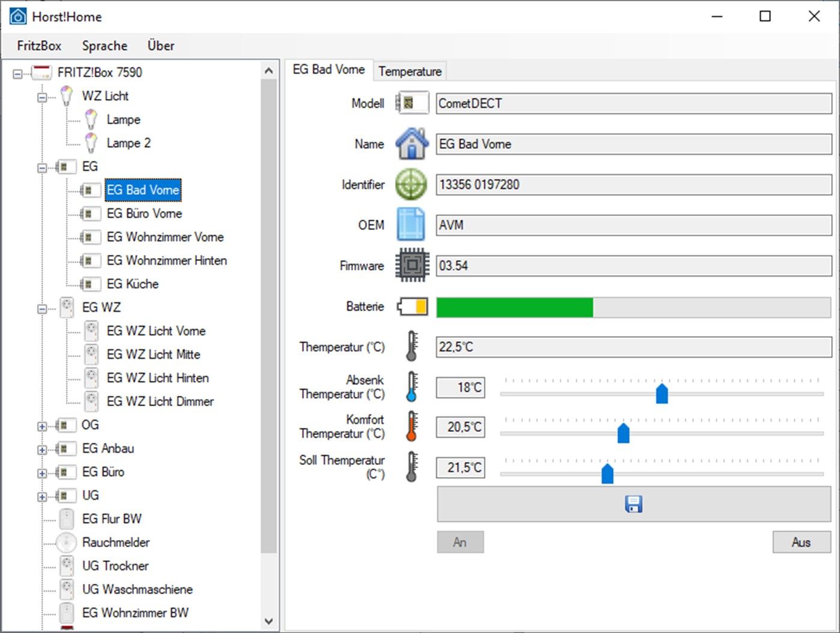
Task: Click the green Batterie progress bar
Action: tap(634, 307)
